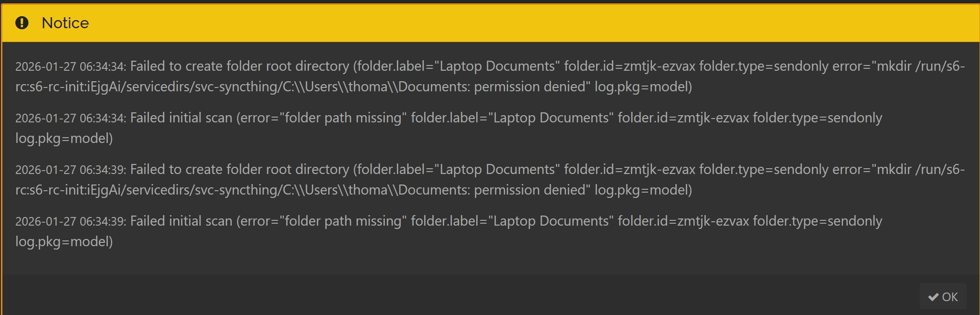Click timestamp of first "Failed initial scan" entry
The width and height of the screenshot is (980, 315).
point(70,118)
